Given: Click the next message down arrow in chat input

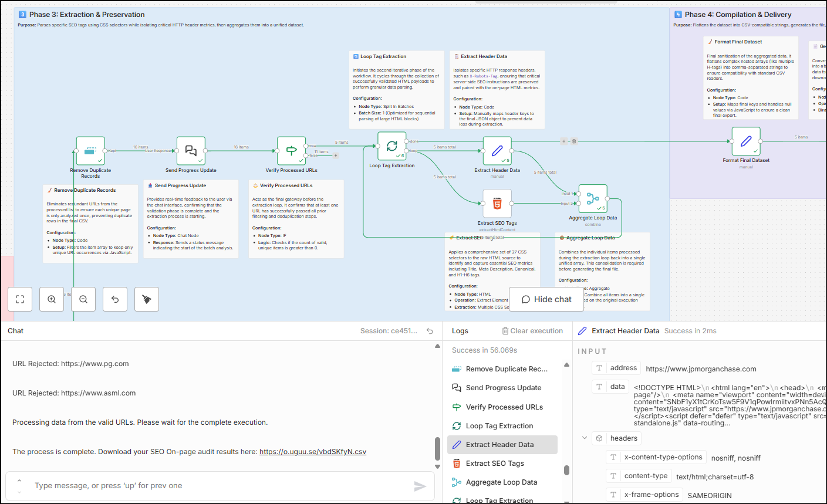Looking at the screenshot, I should 19,491.
